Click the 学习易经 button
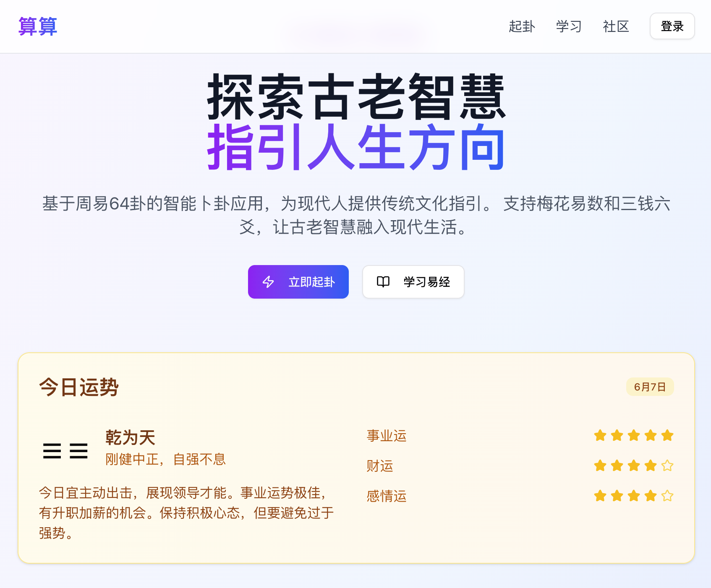711x588 pixels. (413, 282)
